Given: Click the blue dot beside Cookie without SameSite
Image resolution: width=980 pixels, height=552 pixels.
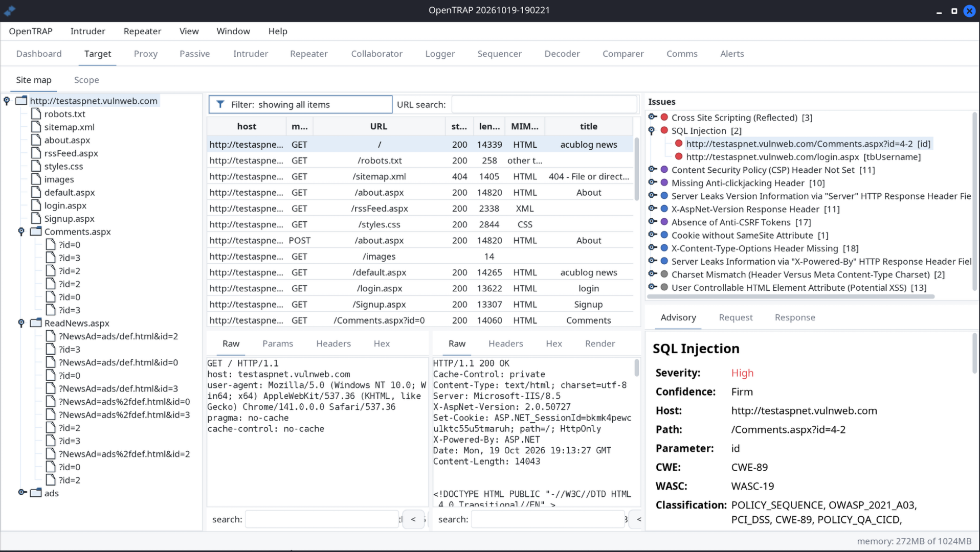Looking at the screenshot, I should (664, 235).
